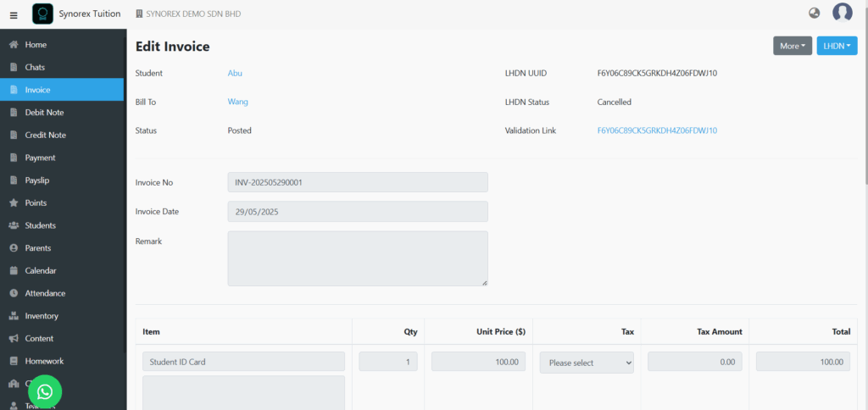Screen dimensions: 868x410
Task: Open Homework menu item
Action: click(62, 362)
